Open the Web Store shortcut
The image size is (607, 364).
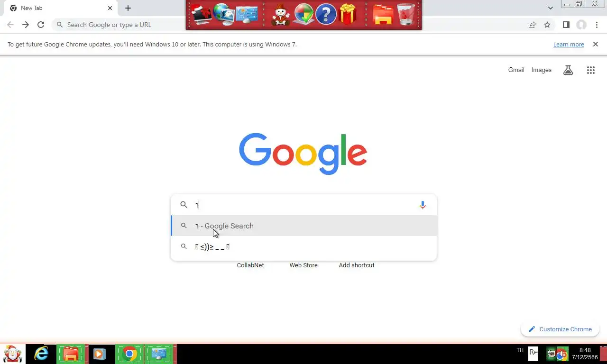303,265
